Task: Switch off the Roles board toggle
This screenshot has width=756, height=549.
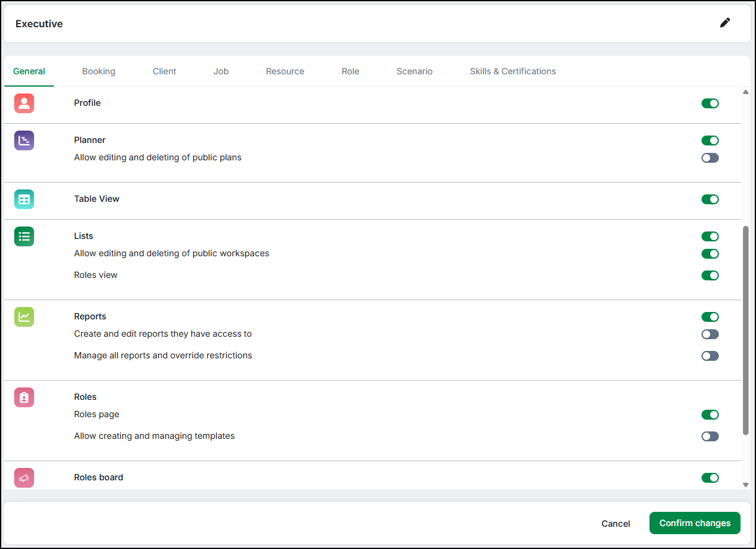Action: [x=710, y=478]
